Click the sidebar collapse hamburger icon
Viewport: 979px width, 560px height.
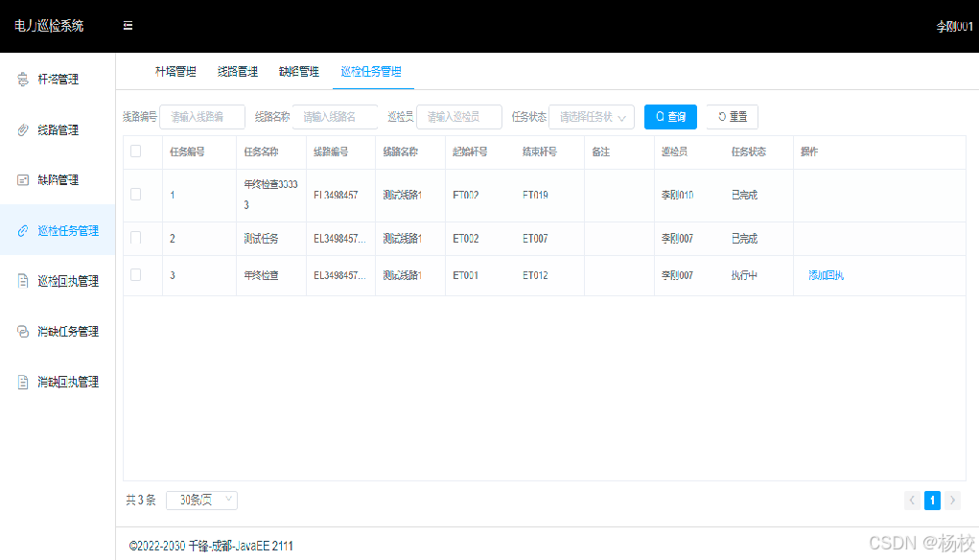128,26
